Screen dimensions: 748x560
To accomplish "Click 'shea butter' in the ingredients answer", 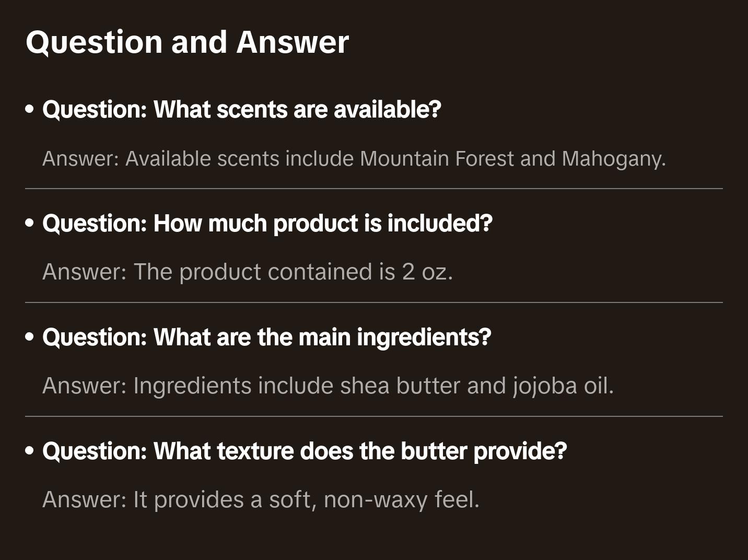I will [x=400, y=386].
